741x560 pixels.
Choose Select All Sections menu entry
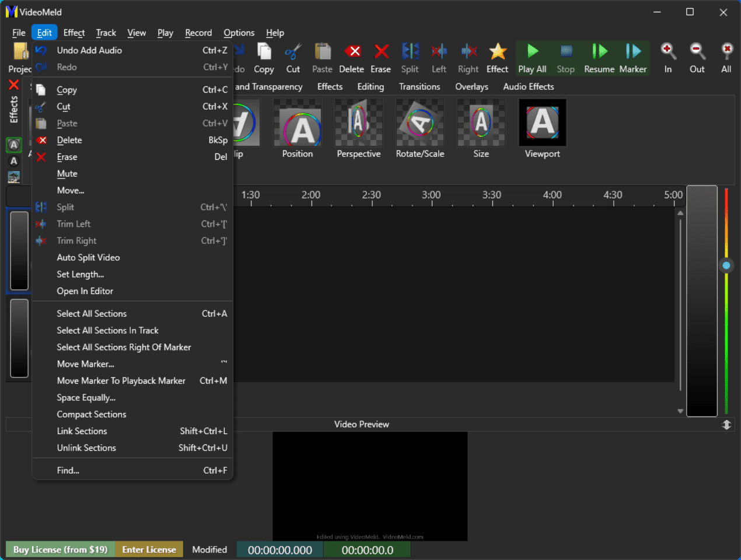(132, 314)
